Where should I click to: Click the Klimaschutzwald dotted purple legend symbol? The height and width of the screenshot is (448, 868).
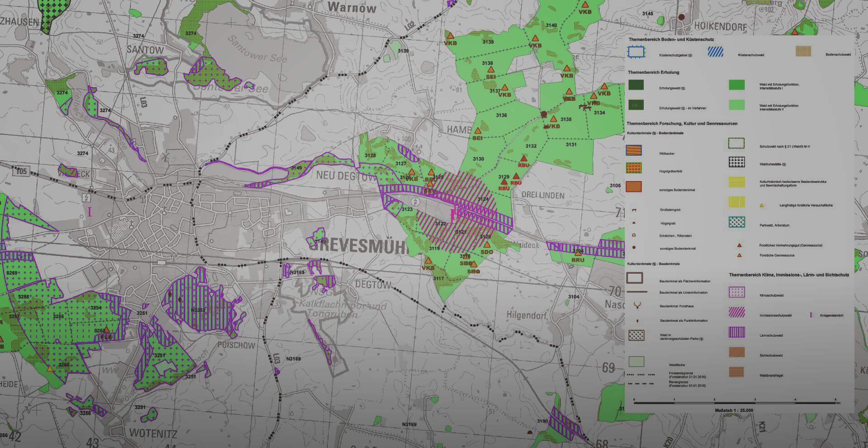click(736, 292)
